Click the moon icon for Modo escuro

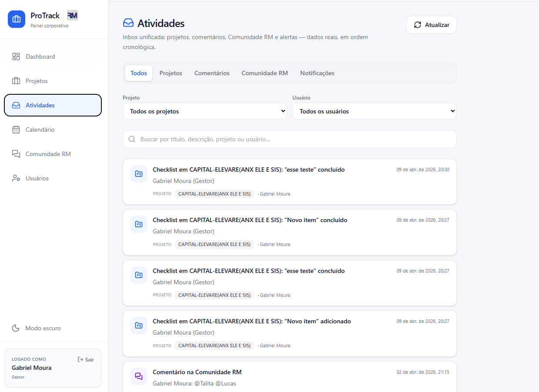(x=16, y=328)
